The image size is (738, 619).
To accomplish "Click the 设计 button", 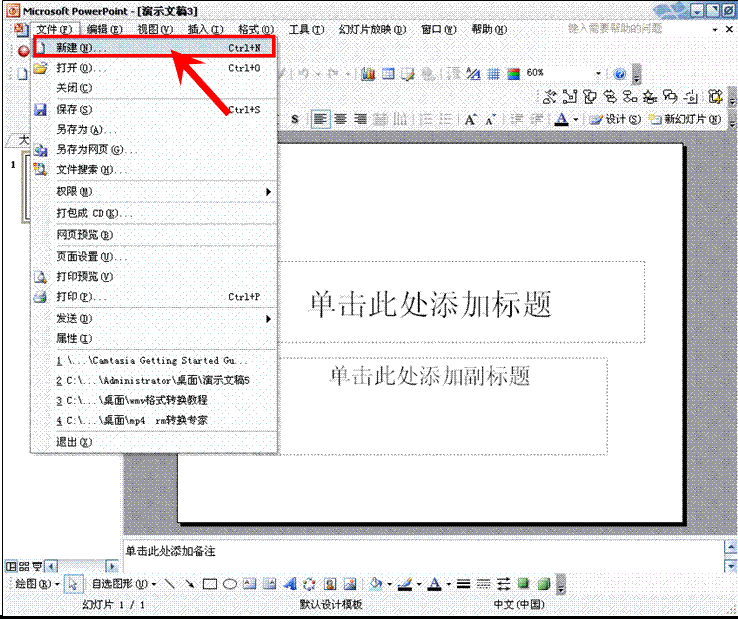I will 616,120.
